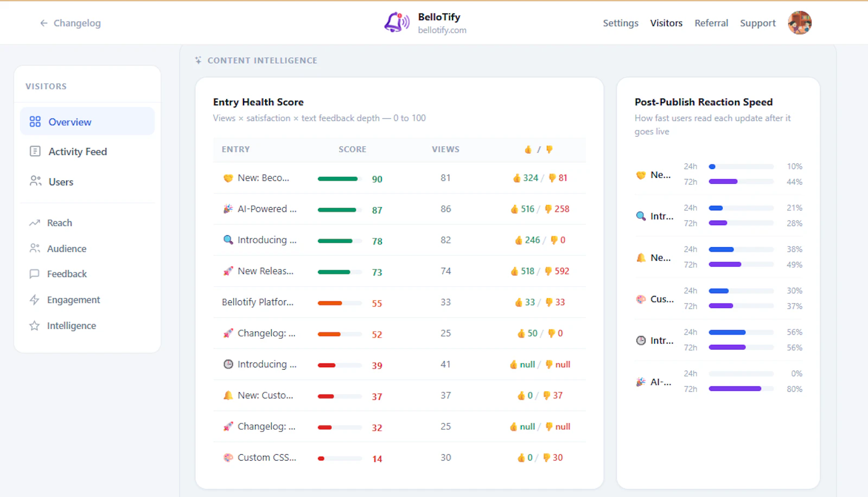Click the bell icon of New: Custo... entry
Image resolution: width=868 pixels, height=497 pixels.
click(228, 396)
